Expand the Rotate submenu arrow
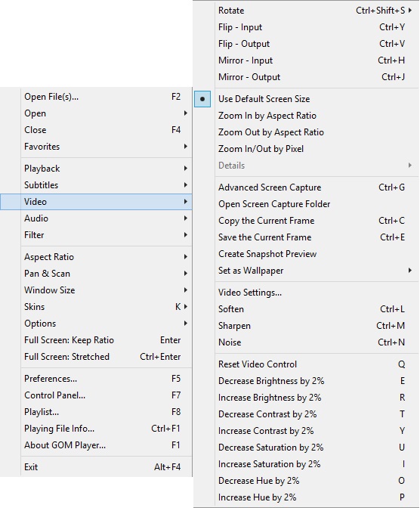 (410, 11)
